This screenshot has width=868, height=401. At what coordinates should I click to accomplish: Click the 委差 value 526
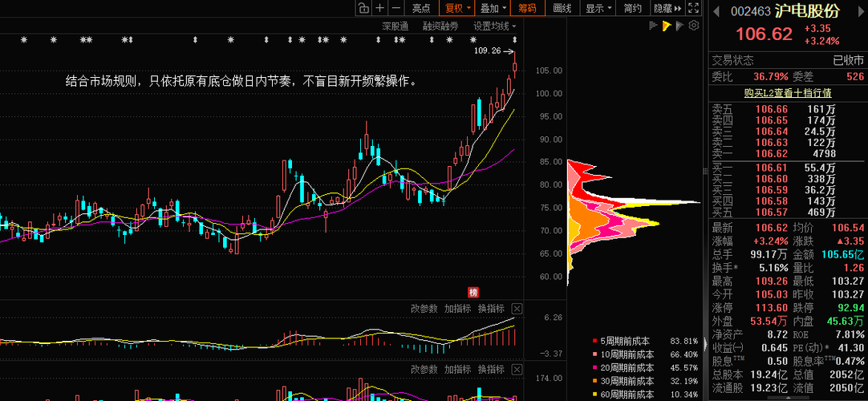point(854,76)
